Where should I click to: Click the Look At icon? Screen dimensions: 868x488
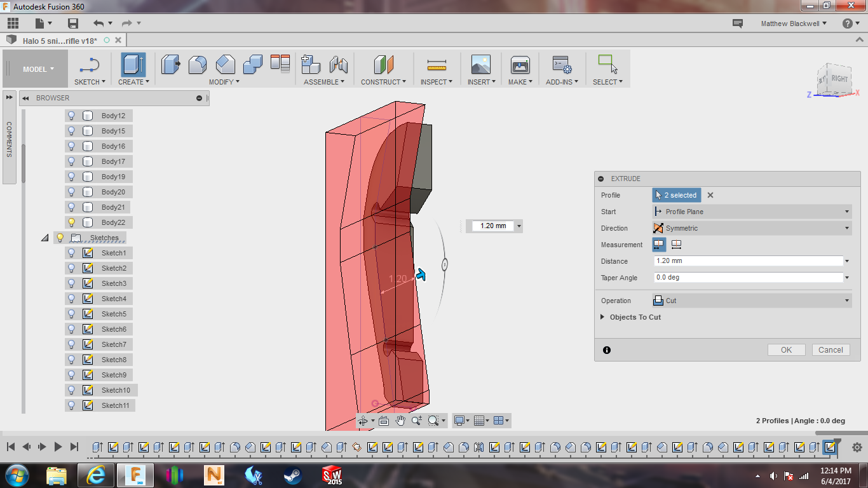point(383,421)
